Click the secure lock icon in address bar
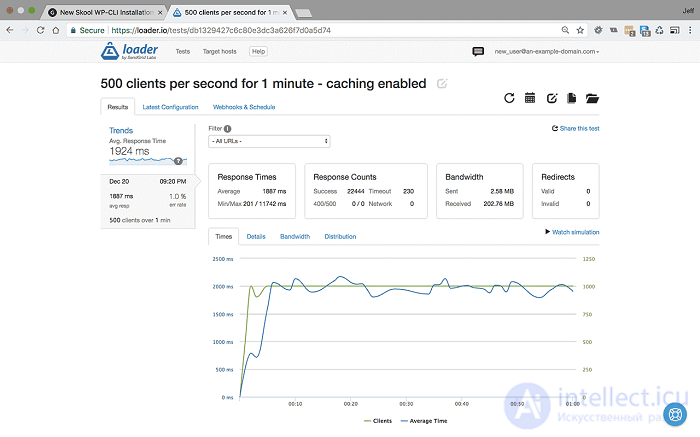Image resolution: width=700 pixels, height=437 pixels. 73,30
